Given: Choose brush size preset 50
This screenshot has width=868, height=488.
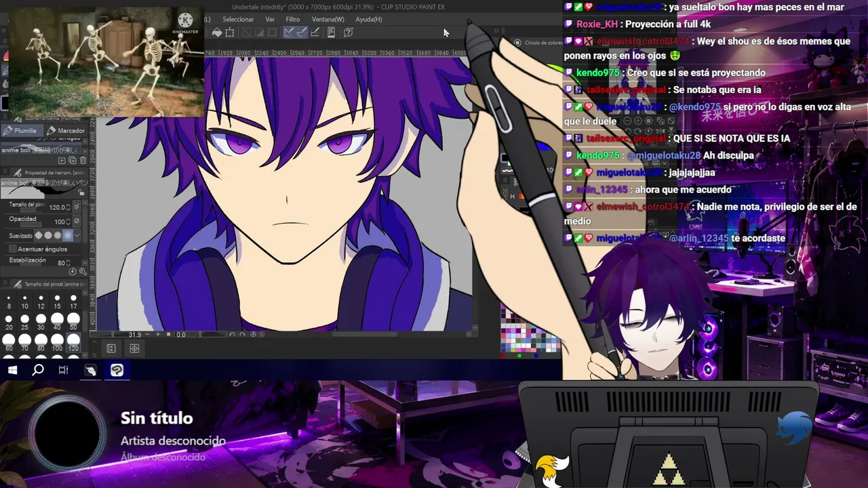Looking at the screenshot, I should pos(74,323).
